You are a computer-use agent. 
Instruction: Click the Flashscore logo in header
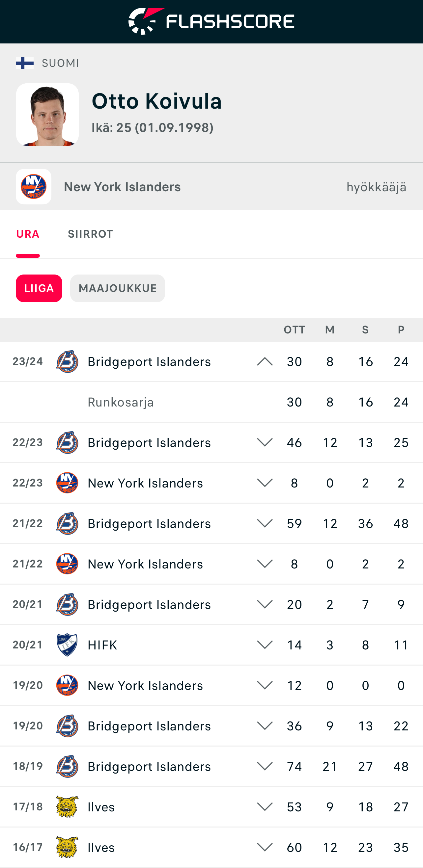211,21
